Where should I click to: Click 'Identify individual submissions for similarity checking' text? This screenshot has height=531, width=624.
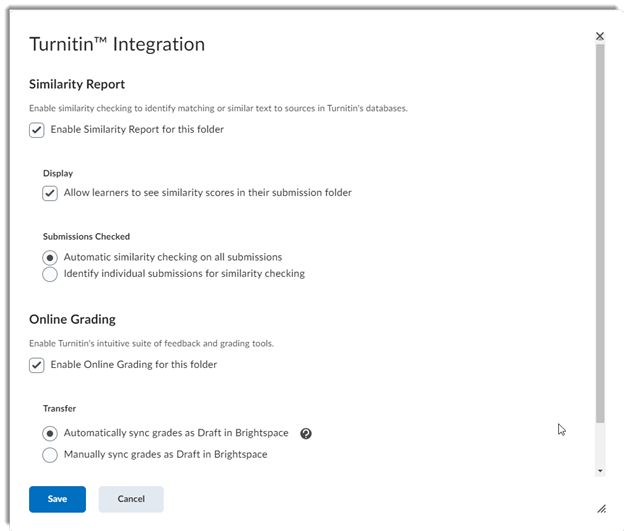tap(184, 273)
